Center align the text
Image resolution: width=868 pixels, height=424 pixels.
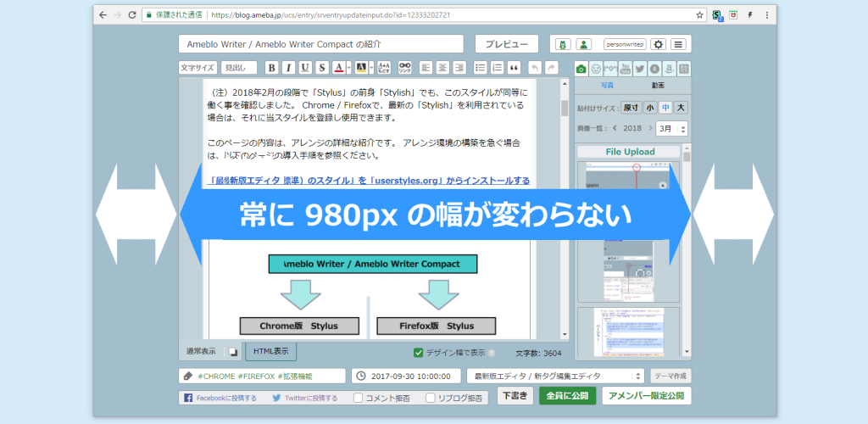[442, 68]
